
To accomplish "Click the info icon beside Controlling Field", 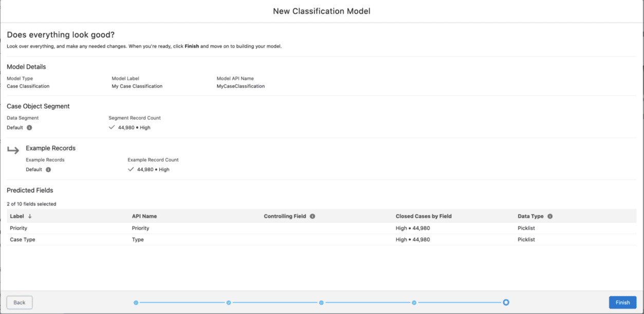I will click(x=312, y=216).
